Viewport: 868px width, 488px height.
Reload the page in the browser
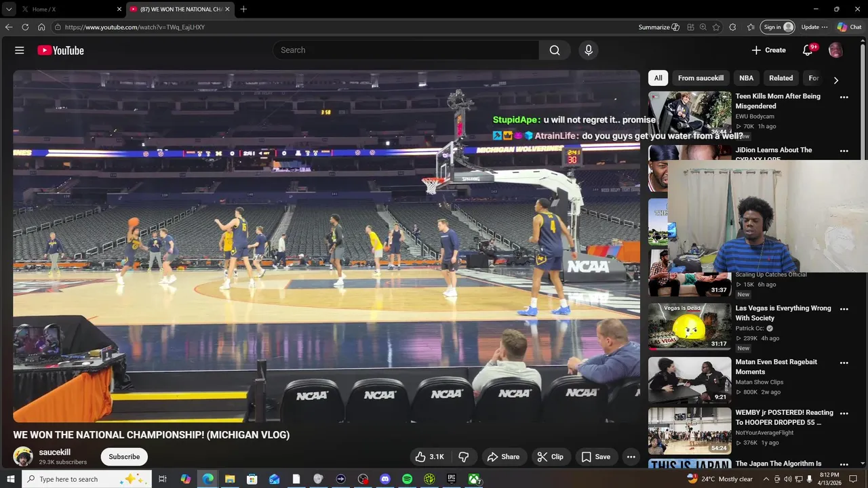tap(25, 27)
